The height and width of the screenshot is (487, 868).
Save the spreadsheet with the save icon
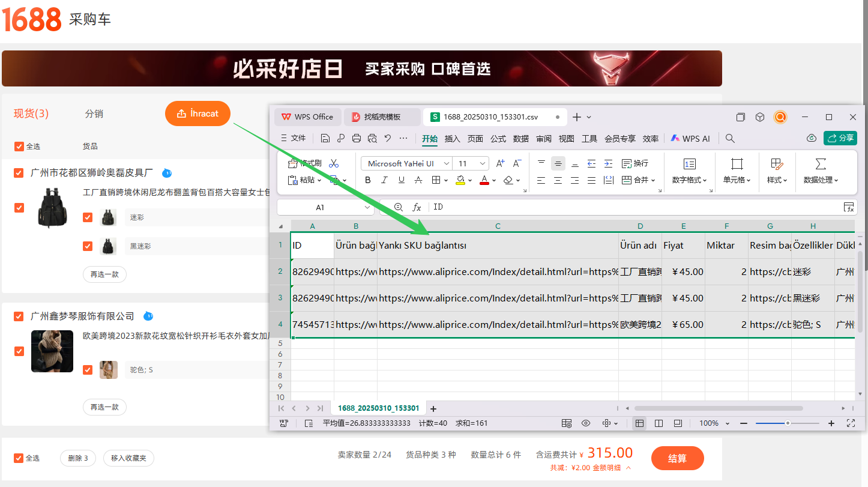point(325,138)
